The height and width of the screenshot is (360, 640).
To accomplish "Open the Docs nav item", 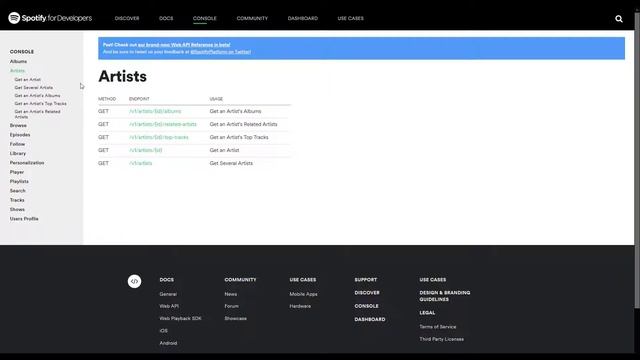I will click(x=166, y=18).
